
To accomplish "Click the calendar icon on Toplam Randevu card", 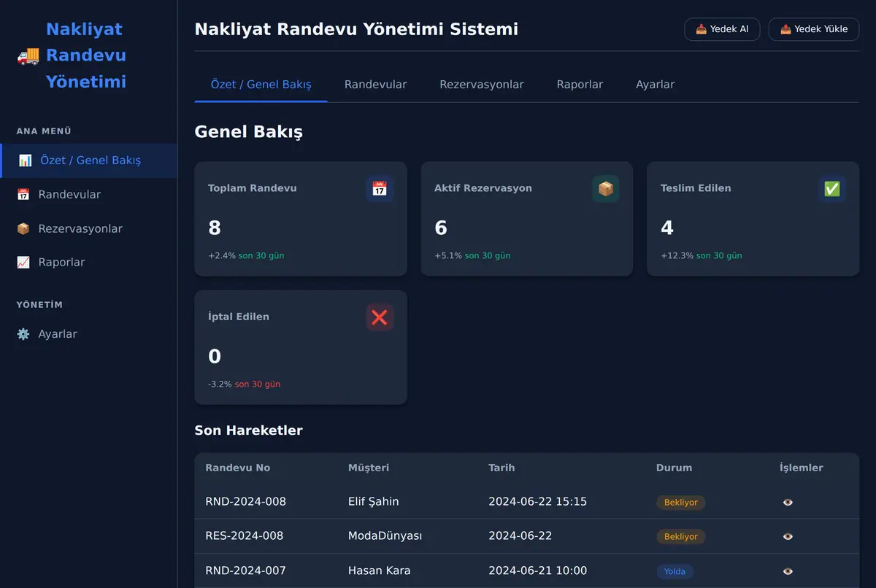I will 380,189.
